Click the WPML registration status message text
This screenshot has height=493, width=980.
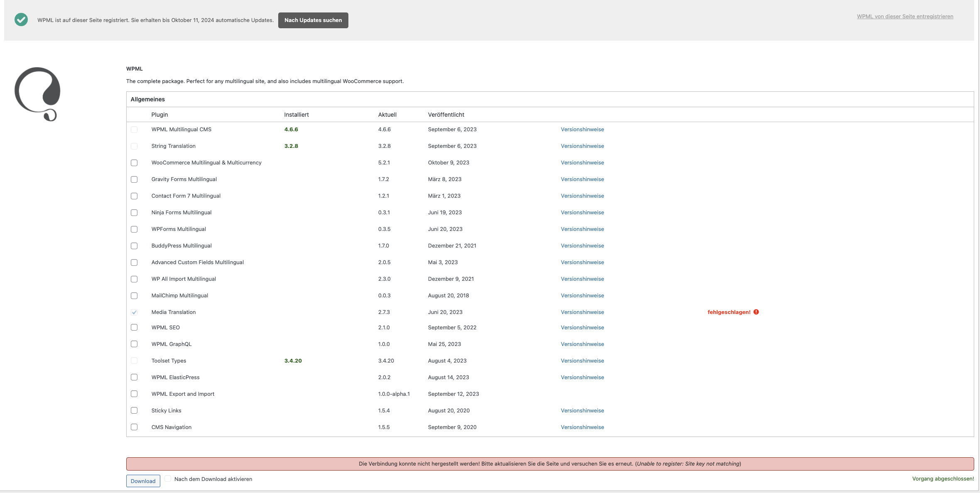155,20
